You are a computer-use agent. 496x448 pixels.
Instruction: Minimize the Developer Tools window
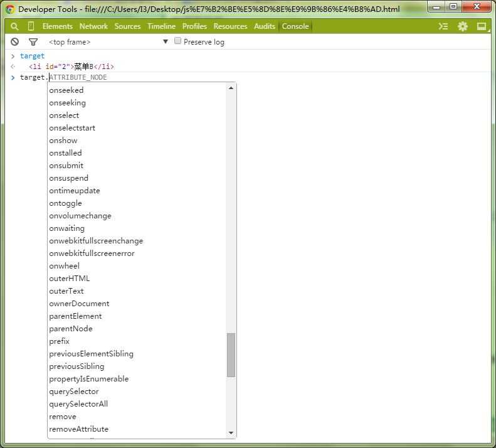tap(437, 7)
